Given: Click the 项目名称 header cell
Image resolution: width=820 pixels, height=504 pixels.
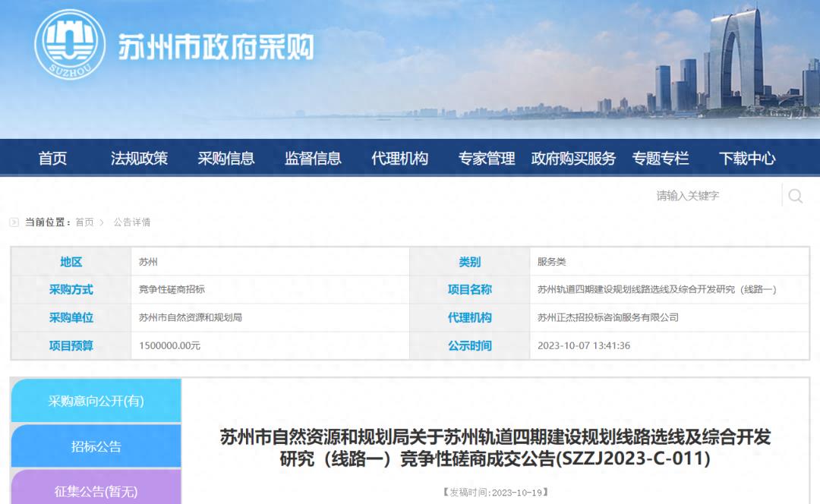Looking at the screenshot, I should pos(470,289).
